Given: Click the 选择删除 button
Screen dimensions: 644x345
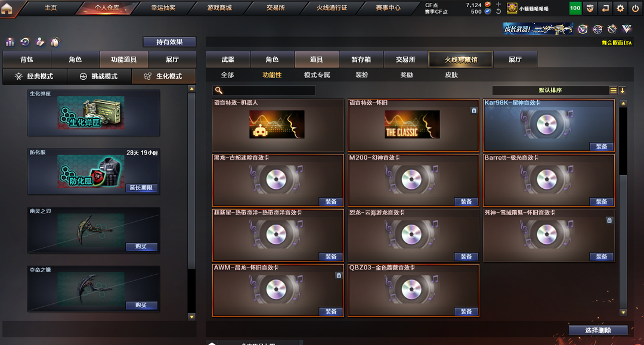Looking at the screenshot, I should [598, 330].
